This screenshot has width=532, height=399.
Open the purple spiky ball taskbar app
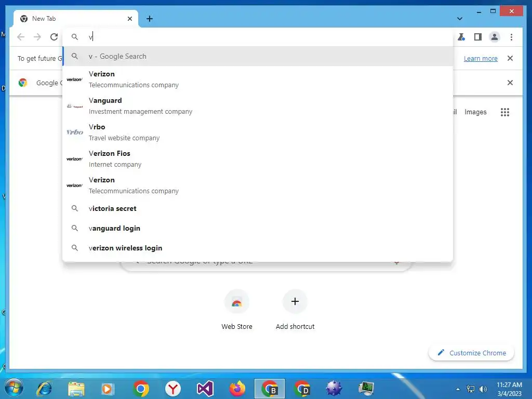tap(334, 389)
